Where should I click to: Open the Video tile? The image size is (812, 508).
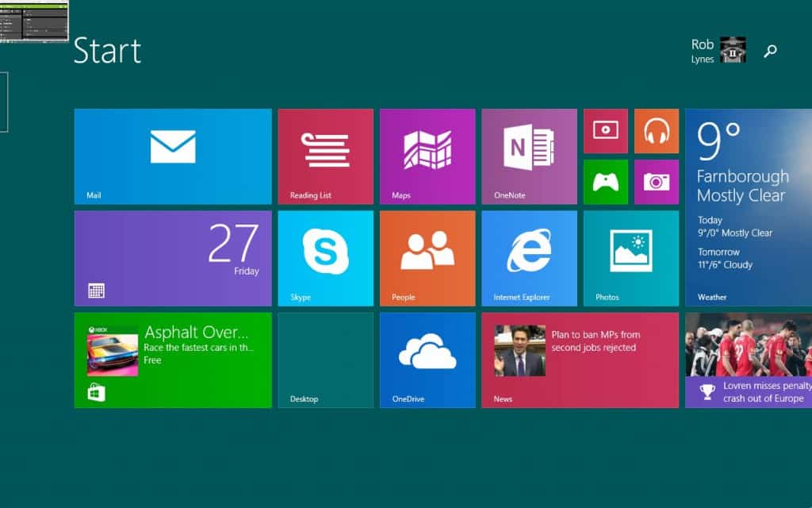pos(606,131)
